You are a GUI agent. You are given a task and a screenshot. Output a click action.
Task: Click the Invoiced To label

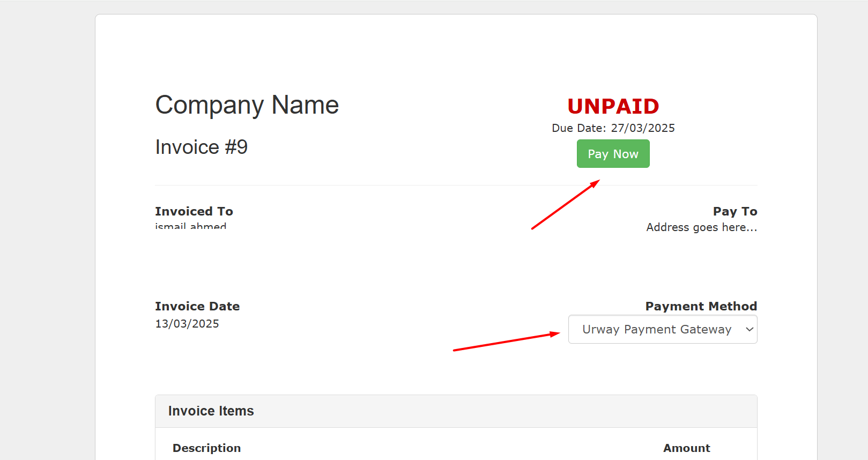[x=194, y=211]
